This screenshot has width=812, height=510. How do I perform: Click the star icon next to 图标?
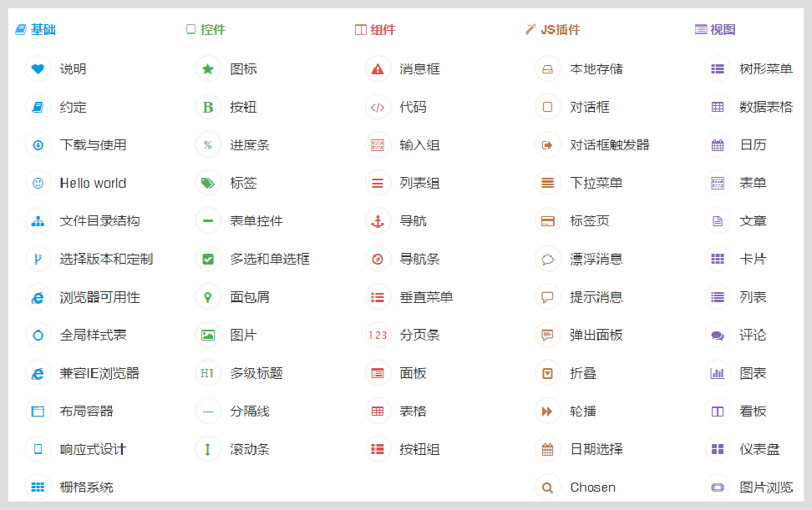[x=208, y=69]
